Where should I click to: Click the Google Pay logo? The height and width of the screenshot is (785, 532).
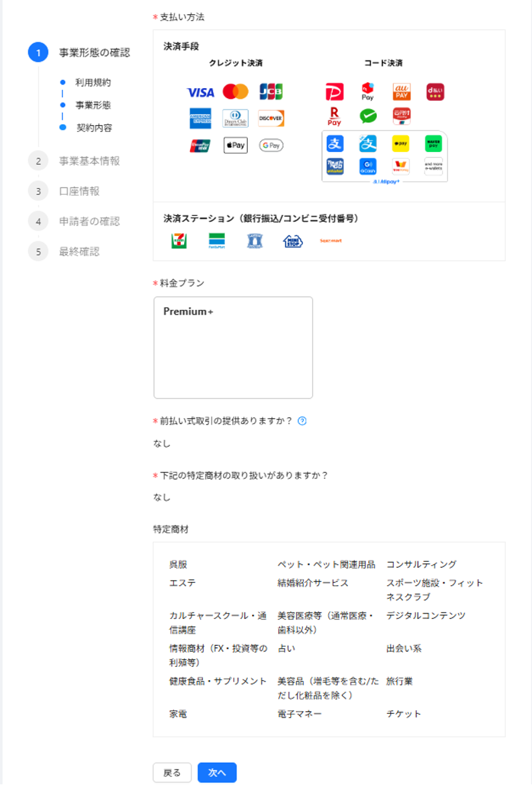pyautogui.click(x=271, y=145)
